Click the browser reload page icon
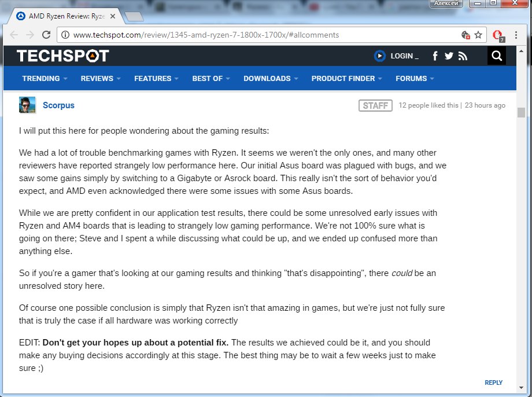Screen dimensions: 532x397 click(46, 35)
